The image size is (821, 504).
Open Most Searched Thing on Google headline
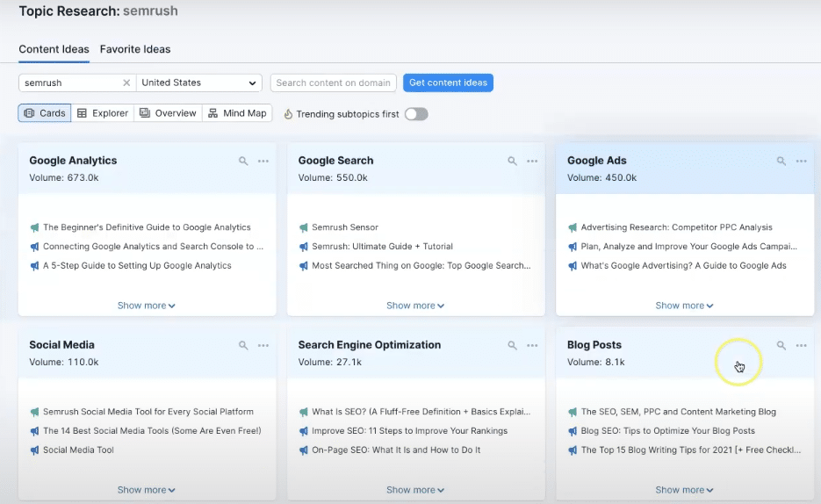point(421,266)
